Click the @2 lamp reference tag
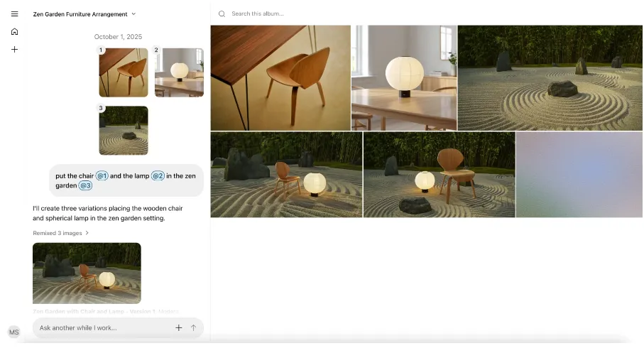Viewport: 644px width, 348px height. (158, 175)
